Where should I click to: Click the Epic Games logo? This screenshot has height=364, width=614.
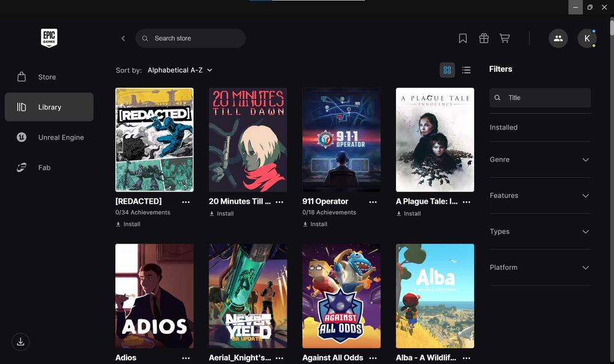tap(49, 38)
